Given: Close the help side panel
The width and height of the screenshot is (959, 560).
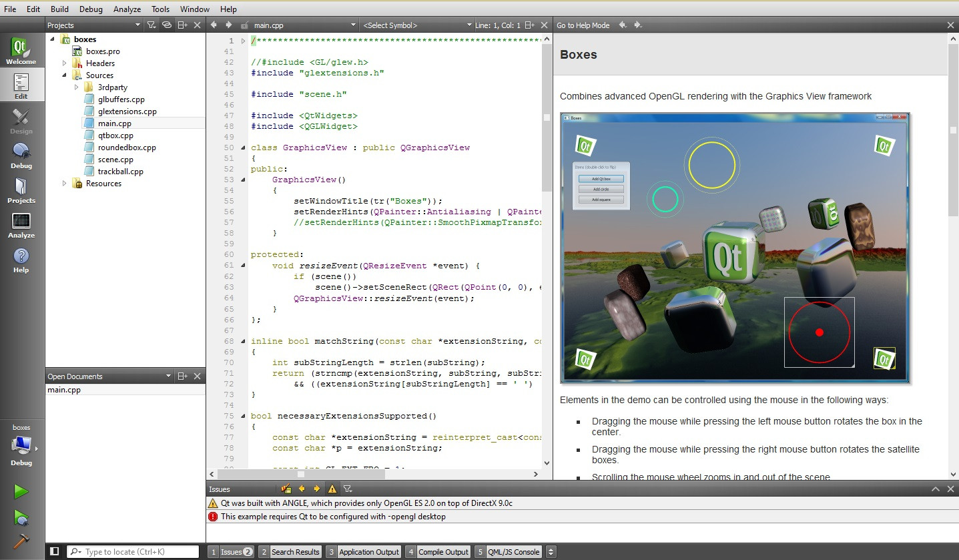Looking at the screenshot, I should coord(951,25).
